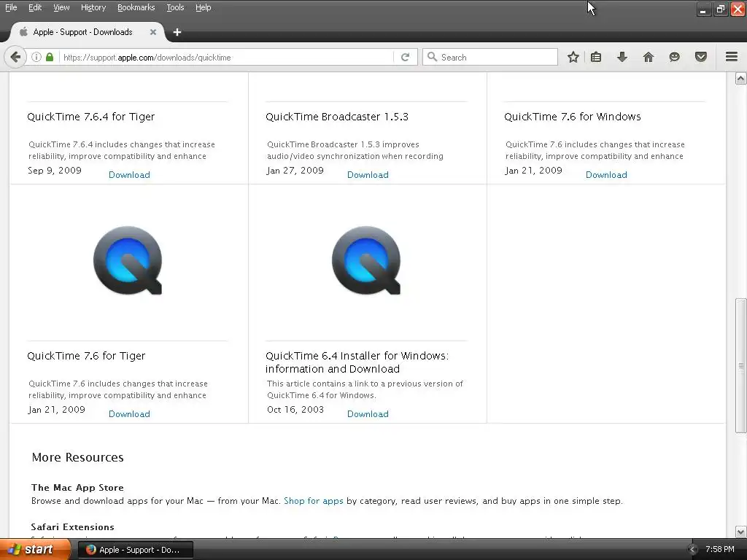Open the File menu

tap(11, 7)
